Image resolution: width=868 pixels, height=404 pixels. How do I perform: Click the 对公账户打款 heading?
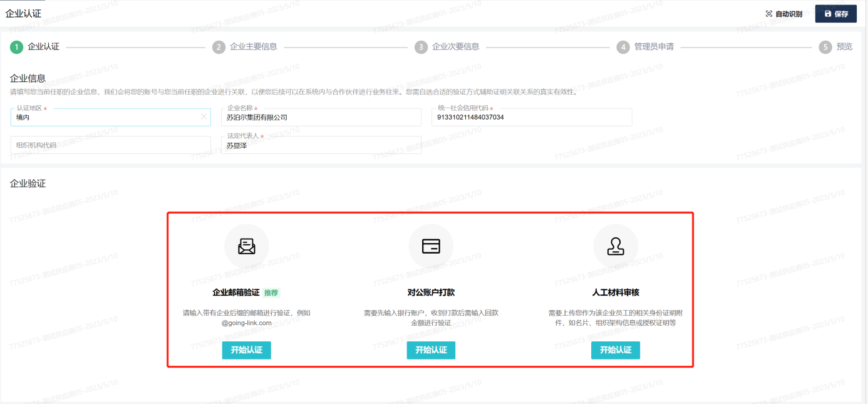click(x=431, y=293)
